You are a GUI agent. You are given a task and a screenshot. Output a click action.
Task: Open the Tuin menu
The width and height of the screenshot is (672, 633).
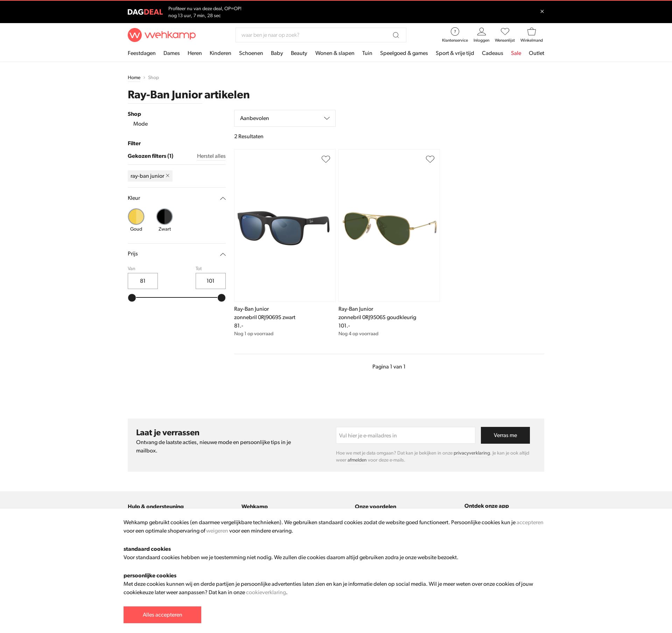coord(367,53)
